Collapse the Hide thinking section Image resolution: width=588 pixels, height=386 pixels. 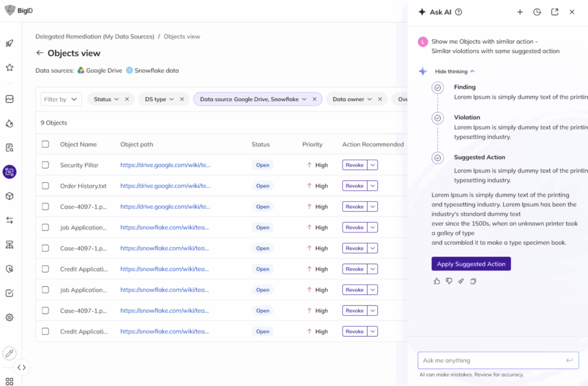pyautogui.click(x=454, y=72)
